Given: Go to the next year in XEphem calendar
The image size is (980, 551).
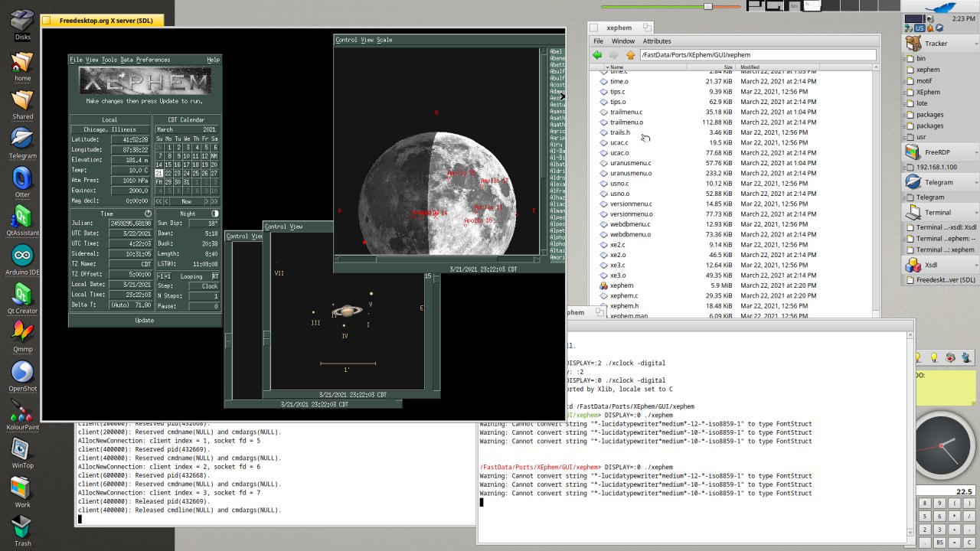Looking at the screenshot, I should pyautogui.click(x=215, y=201).
